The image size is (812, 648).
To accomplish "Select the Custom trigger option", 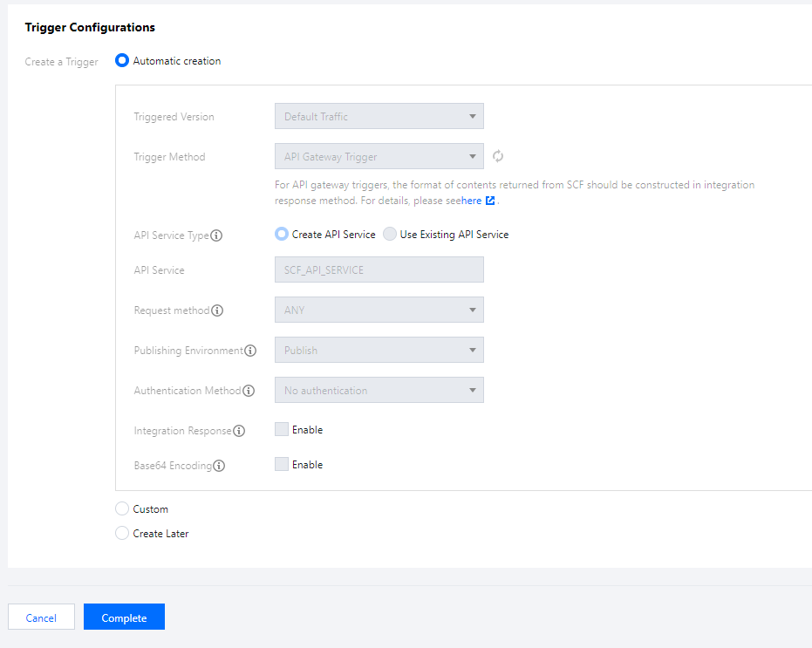I will coord(122,509).
